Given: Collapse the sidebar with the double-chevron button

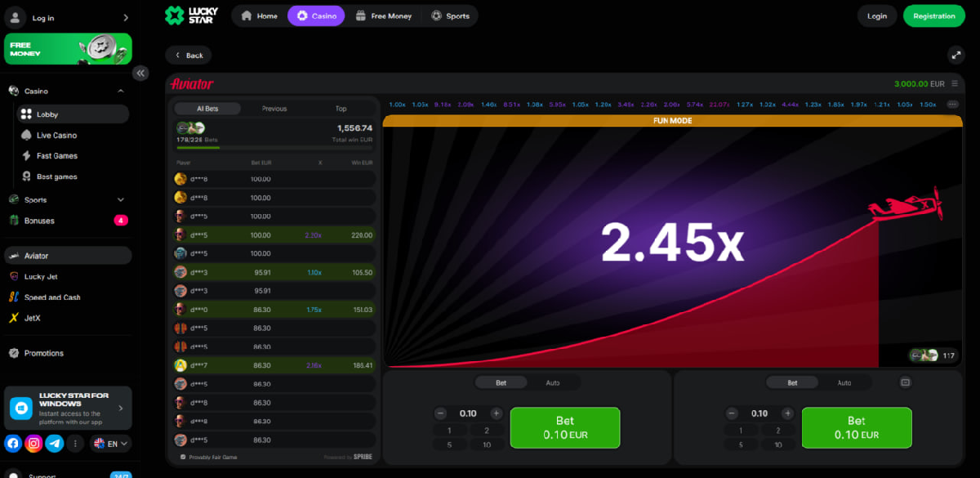Looking at the screenshot, I should point(140,73).
